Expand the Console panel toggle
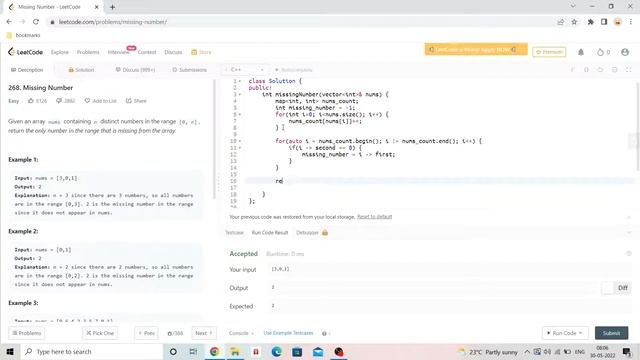Screen dimensions: 640x360 pyautogui.click(x=241, y=333)
